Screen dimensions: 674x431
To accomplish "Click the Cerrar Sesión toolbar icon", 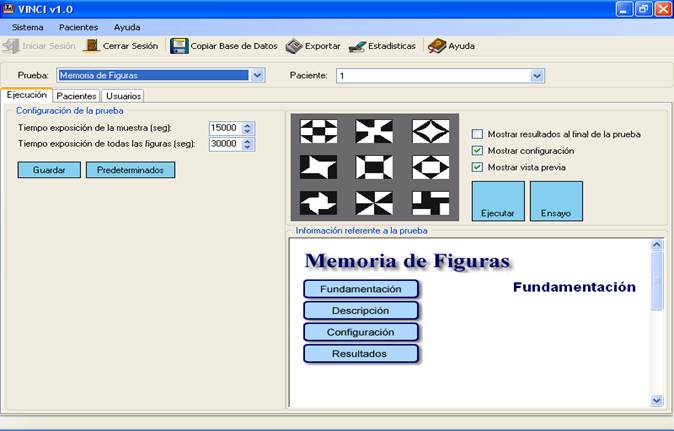I will [x=92, y=46].
